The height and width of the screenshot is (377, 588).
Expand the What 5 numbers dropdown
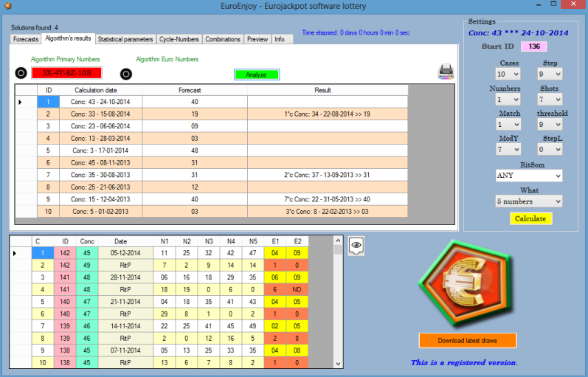pos(529,201)
